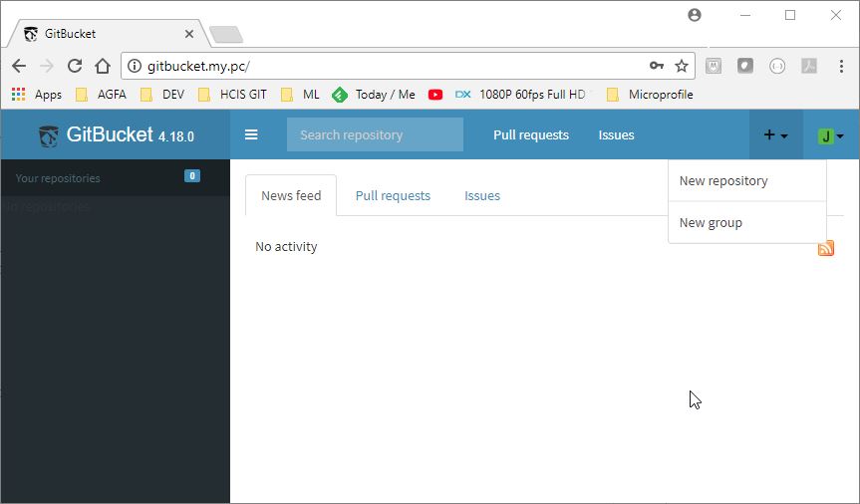Open Issues link in top navigation
860x504 pixels.
tap(616, 135)
